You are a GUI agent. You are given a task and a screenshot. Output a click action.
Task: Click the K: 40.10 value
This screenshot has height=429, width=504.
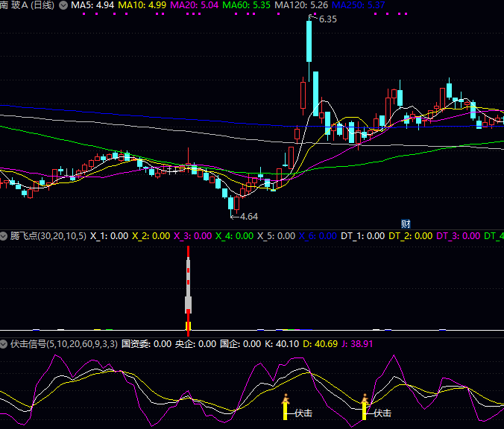(x=282, y=344)
